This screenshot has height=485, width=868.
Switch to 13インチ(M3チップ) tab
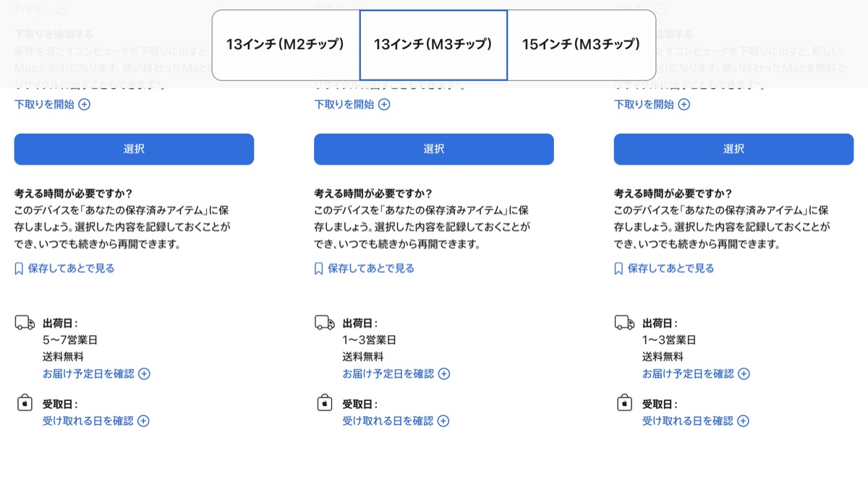pos(433,45)
